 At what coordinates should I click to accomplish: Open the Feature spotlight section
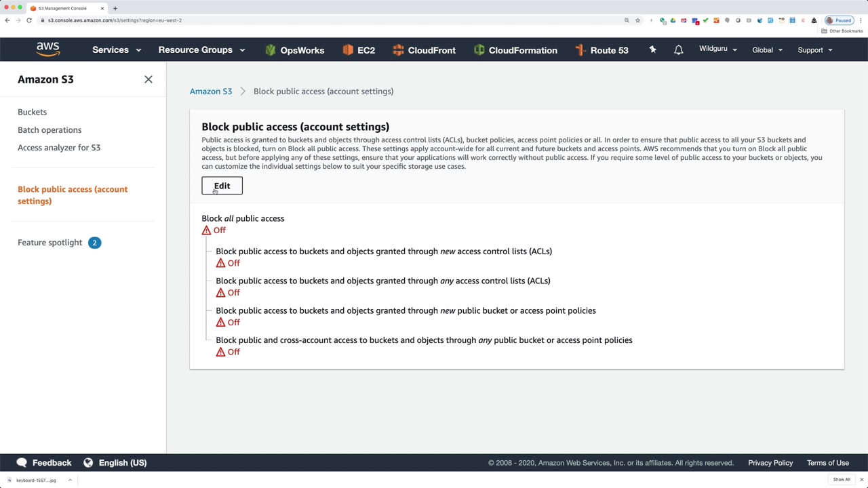tap(50, 243)
